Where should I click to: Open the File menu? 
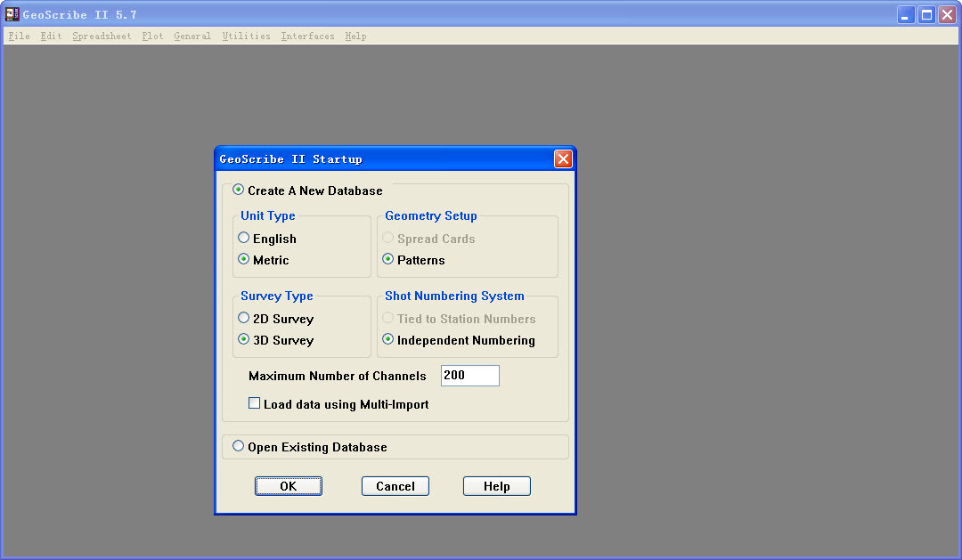pyautogui.click(x=19, y=37)
